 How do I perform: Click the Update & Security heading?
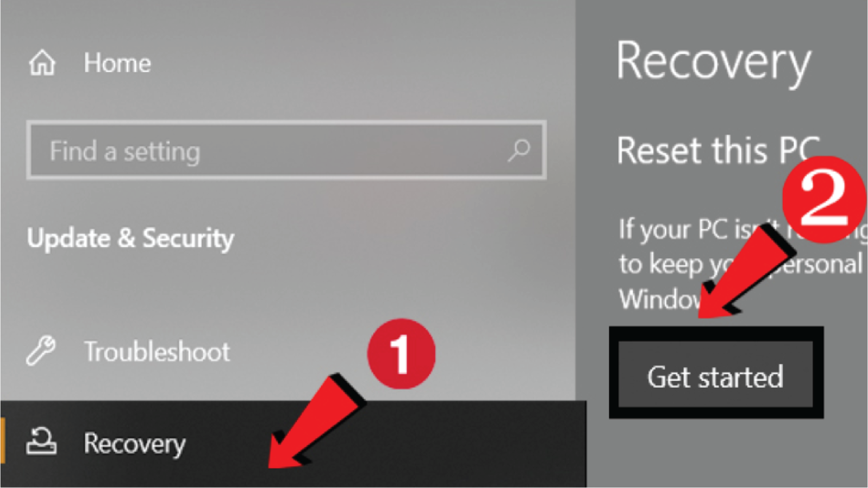coord(131,238)
